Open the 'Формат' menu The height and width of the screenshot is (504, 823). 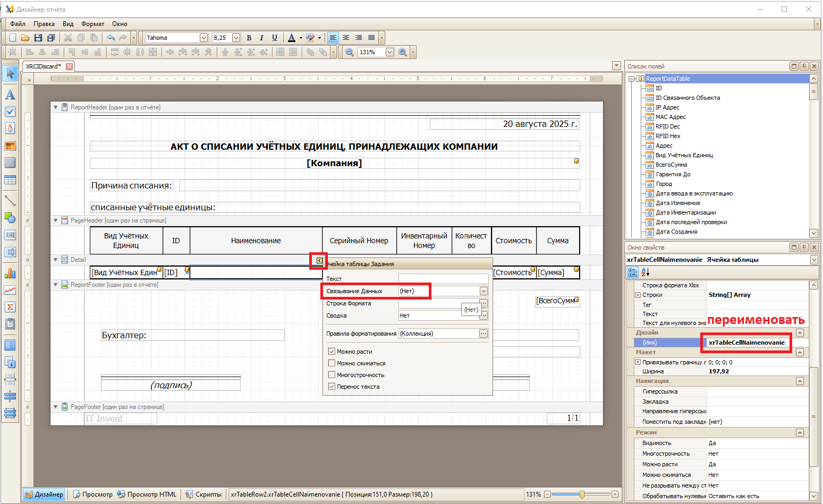[x=92, y=24]
